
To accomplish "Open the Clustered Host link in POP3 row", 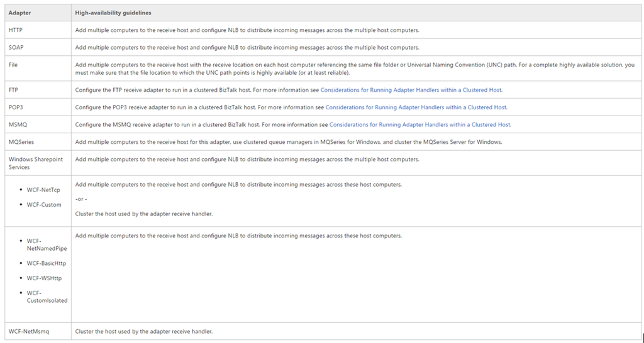I will [416, 107].
